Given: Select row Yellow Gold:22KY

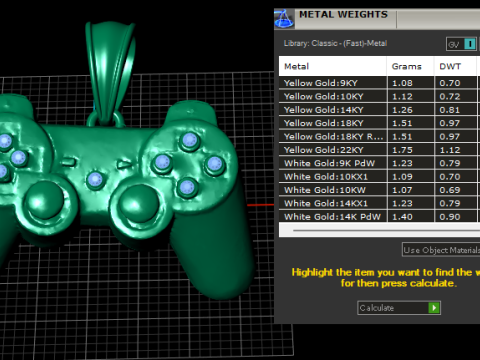Looking at the screenshot, I should 379,150.
